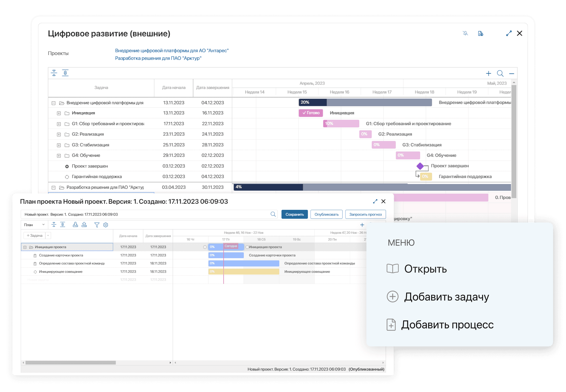The image size is (566, 392).
Task: Click the muted bell notification icon
Action: tap(465, 33)
